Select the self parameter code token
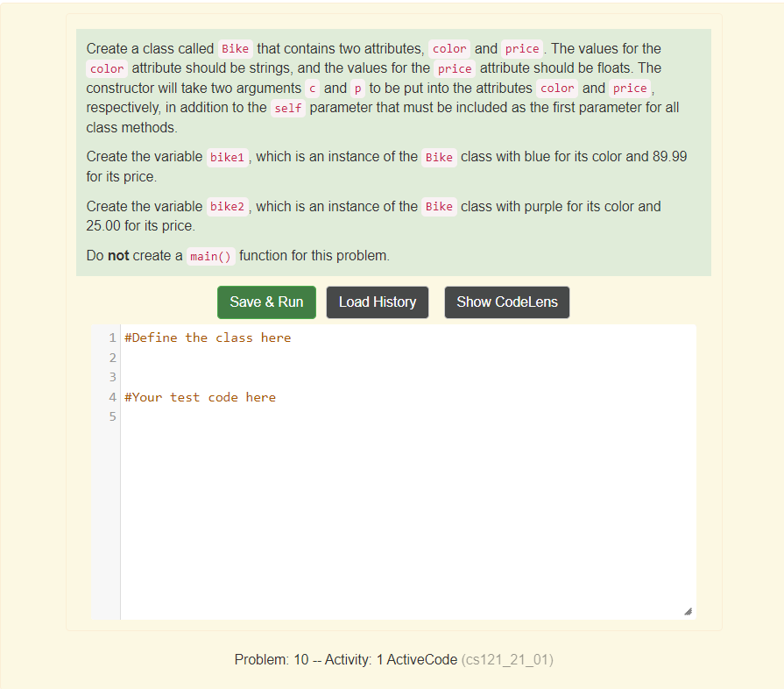Screen dimensions: 784x689 point(287,107)
